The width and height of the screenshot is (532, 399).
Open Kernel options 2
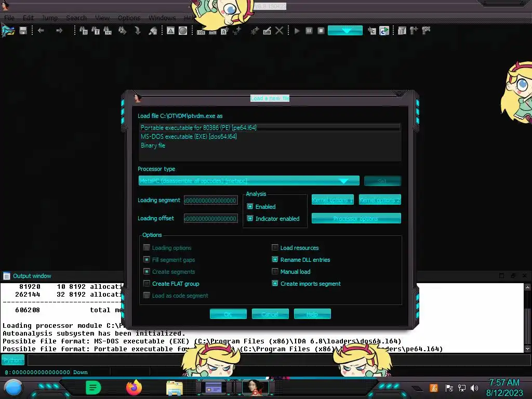point(380,200)
